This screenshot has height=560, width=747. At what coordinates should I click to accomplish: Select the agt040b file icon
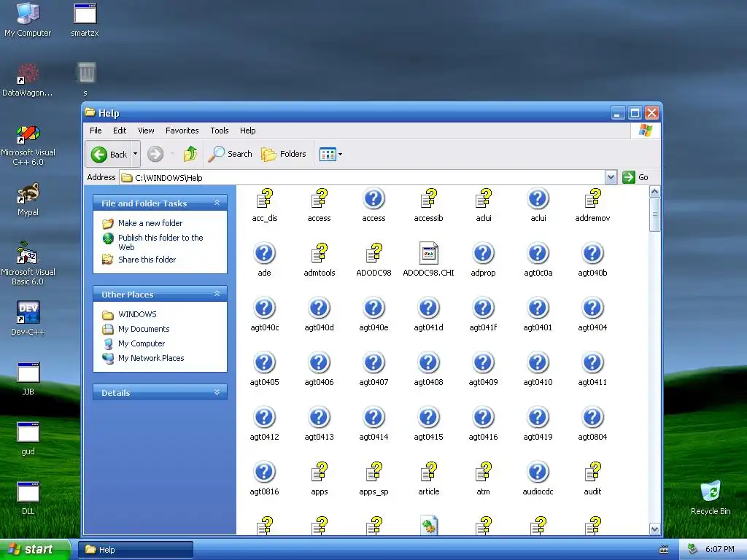(x=592, y=253)
